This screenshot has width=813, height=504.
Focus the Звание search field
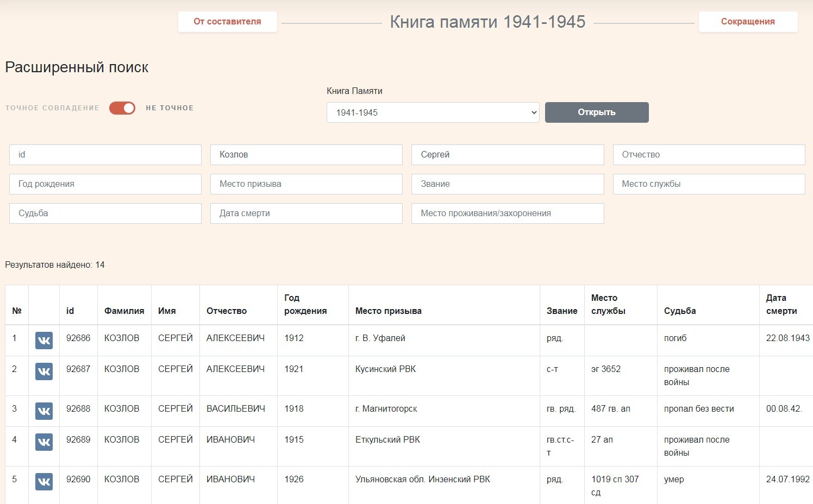(x=508, y=184)
